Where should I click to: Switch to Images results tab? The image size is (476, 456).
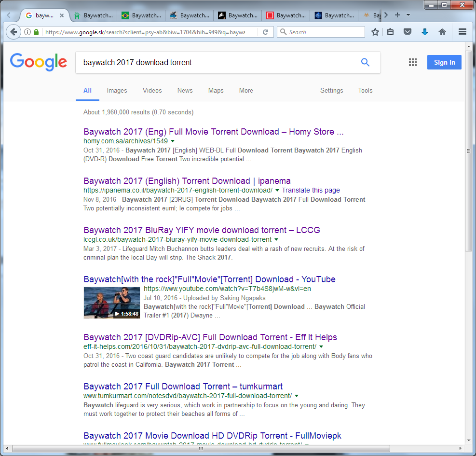click(x=117, y=91)
